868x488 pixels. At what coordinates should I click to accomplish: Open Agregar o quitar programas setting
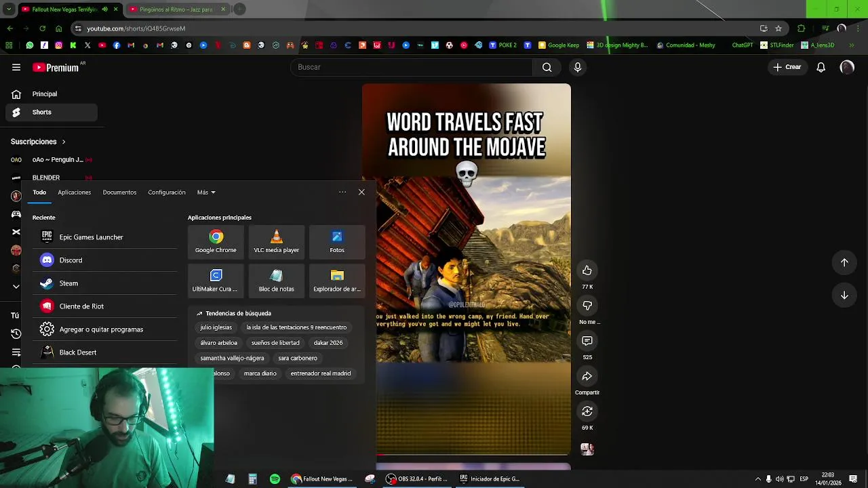click(x=104, y=329)
